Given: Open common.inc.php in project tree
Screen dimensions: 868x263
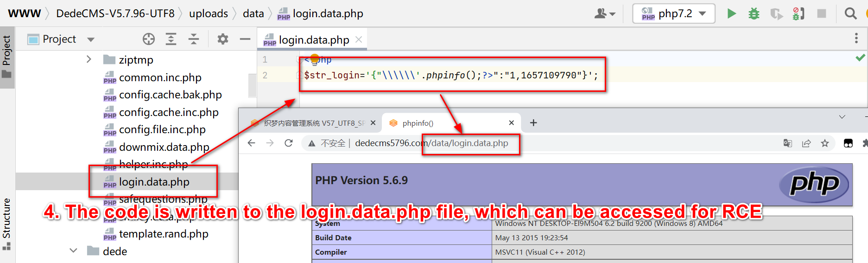Looking at the screenshot, I should 160,77.
